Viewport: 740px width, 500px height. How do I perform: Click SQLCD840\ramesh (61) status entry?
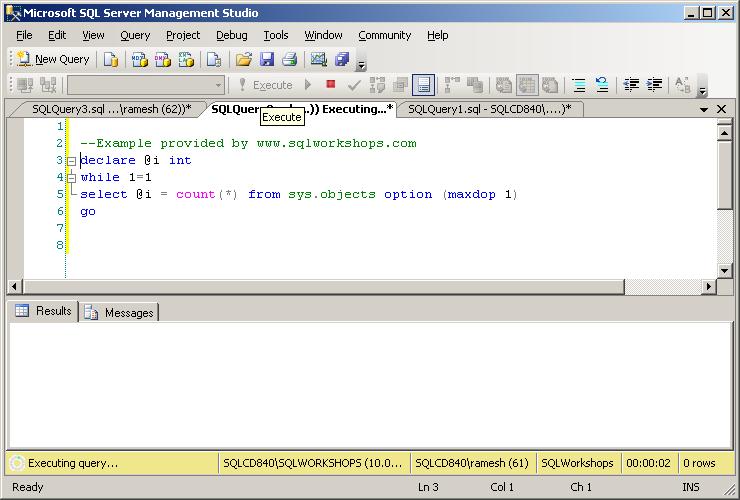pyautogui.click(x=472, y=463)
